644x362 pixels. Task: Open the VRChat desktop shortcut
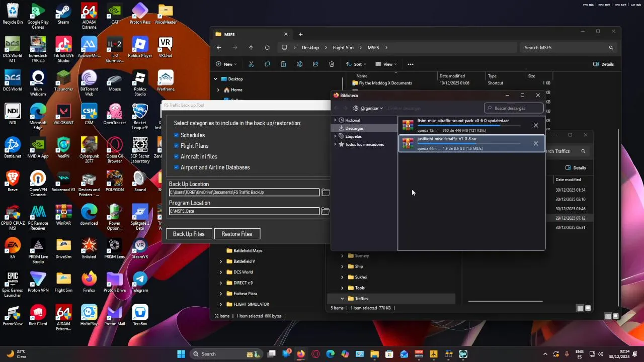coord(166,47)
